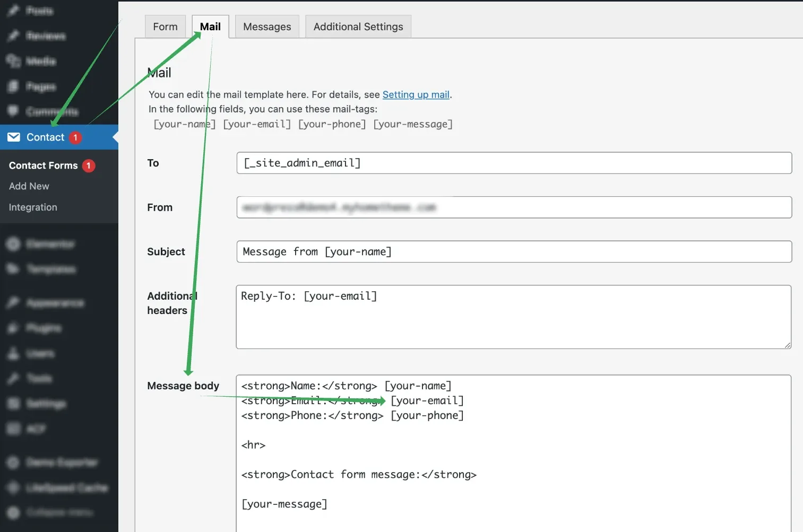803x532 pixels.
Task: Open Posts via its pushpin icon
Action: pyautogui.click(x=13, y=11)
